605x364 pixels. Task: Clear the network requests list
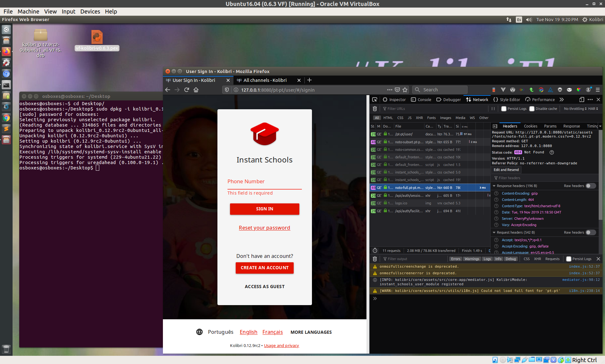375,109
